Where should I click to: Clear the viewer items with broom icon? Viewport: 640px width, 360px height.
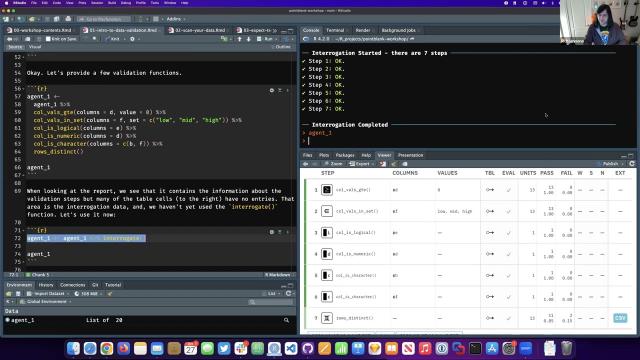(x=393, y=164)
